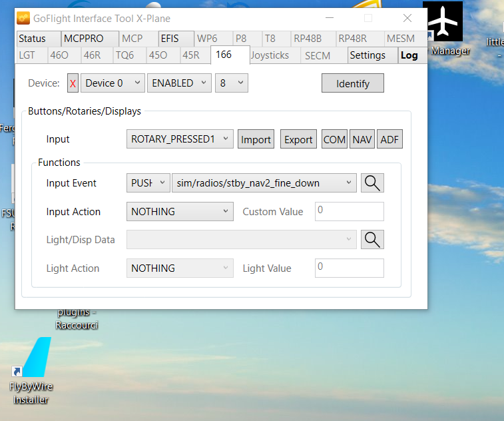Viewport: 504px width, 421px height.
Task: Minimize the GoFlight Interface Tool window
Action: (330, 18)
